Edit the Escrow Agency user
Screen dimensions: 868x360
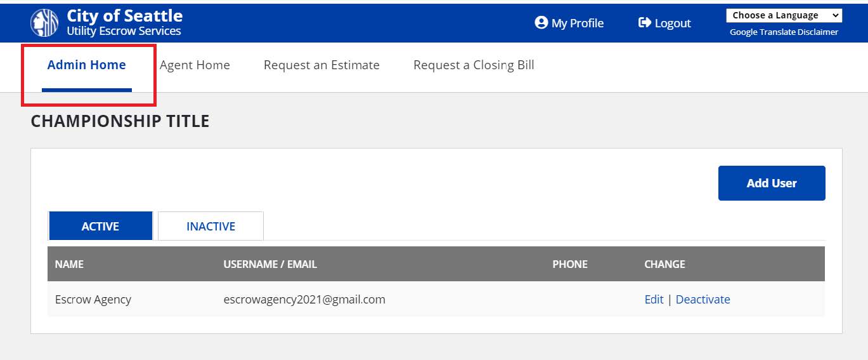[x=654, y=299]
